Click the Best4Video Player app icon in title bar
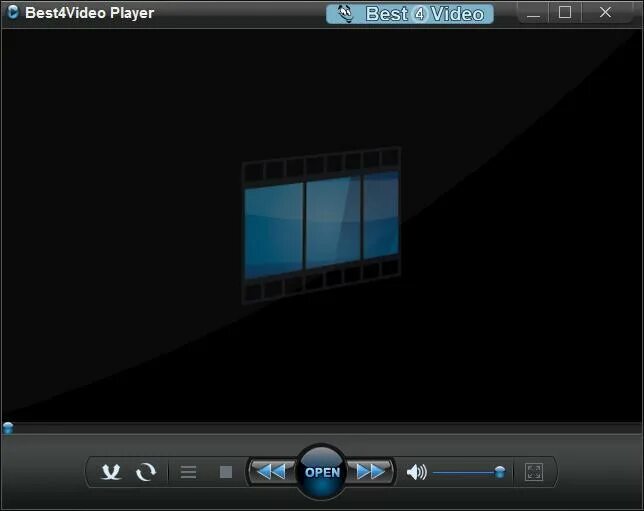Viewport: 644px width, 511px height. click(x=13, y=12)
